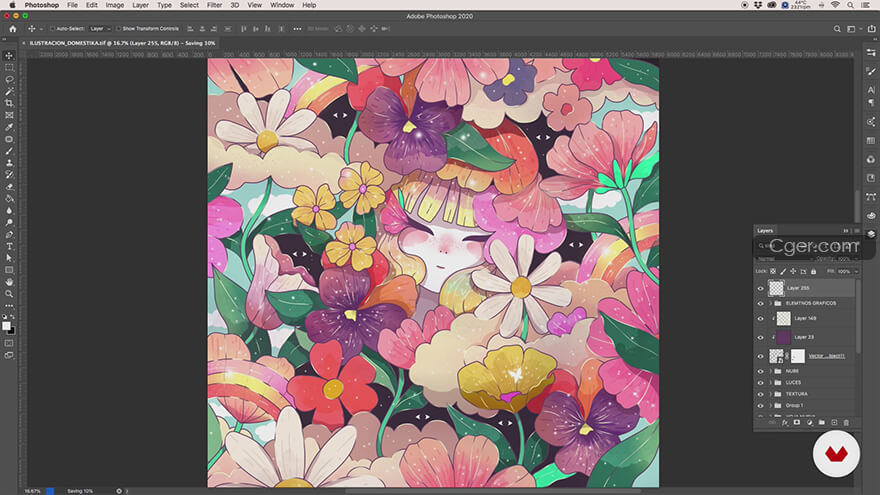
Task: Select the Rectangle shape tool
Action: [9, 270]
